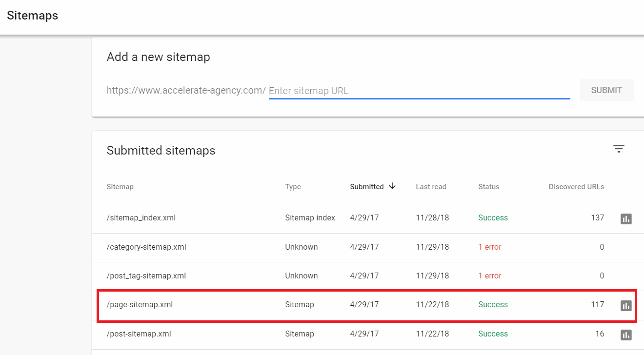Screen dimensions: 644x355
Task: Open chart icon for page-sitemap.xml row
Action: click(626, 305)
